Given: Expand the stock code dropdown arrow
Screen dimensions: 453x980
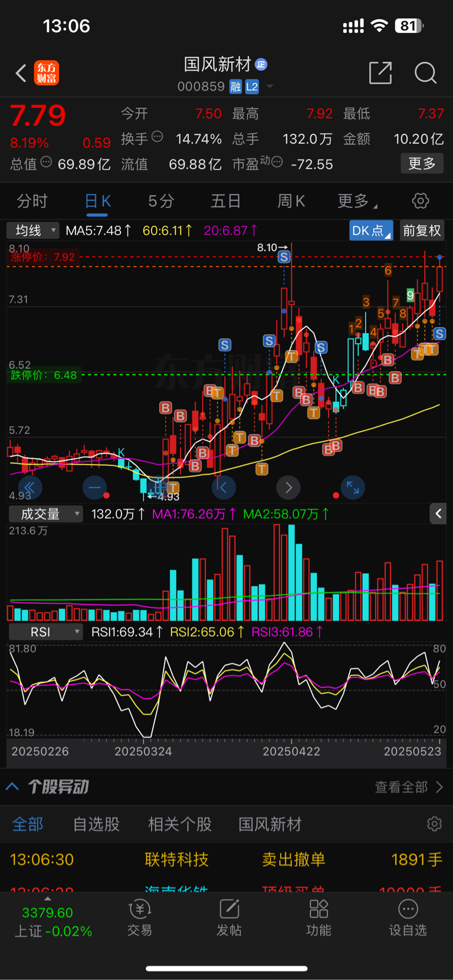Looking at the screenshot, I should (270, 87).
